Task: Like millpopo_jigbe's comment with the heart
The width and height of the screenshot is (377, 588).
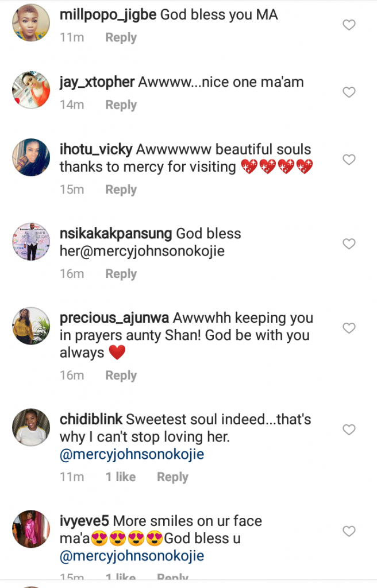Action: pos(349,25)
